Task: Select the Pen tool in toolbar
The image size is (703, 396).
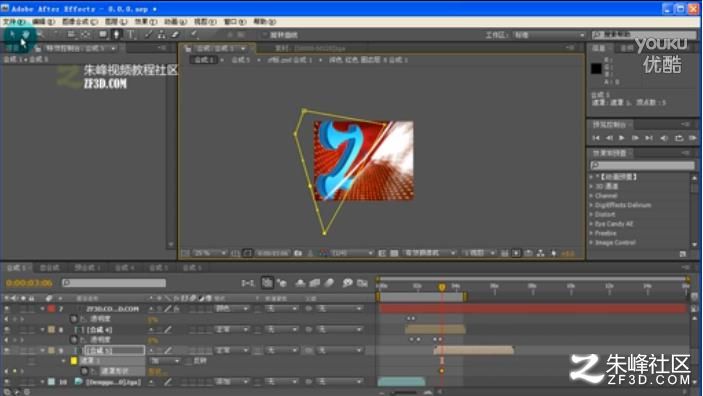Action: [x=117, y=35]
